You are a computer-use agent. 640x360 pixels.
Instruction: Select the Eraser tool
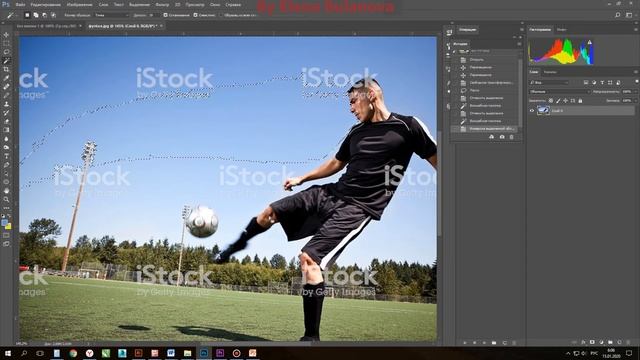tap(6, 121)
